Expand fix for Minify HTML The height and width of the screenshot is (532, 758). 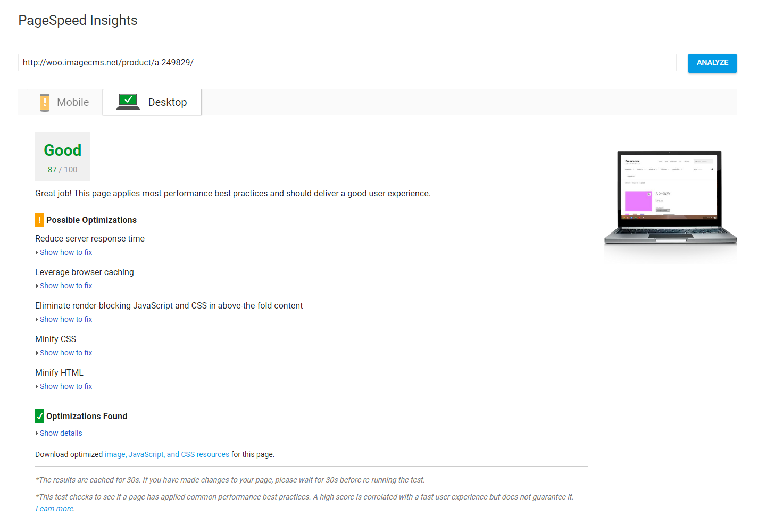[x=66, y=386]
